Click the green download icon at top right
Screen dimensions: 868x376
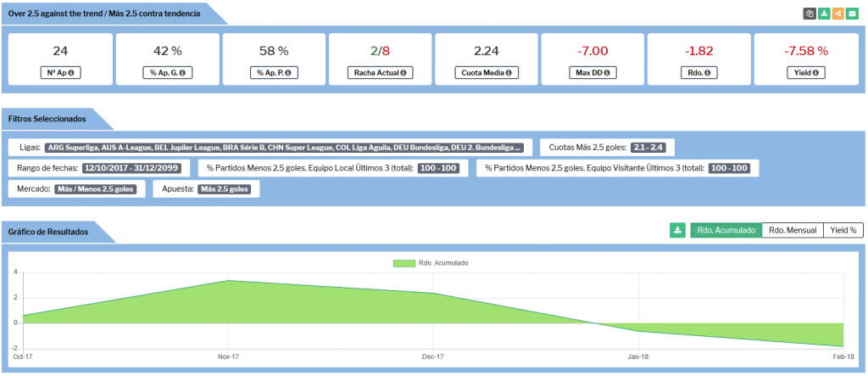pyautogui.click(x=824, y=14)
